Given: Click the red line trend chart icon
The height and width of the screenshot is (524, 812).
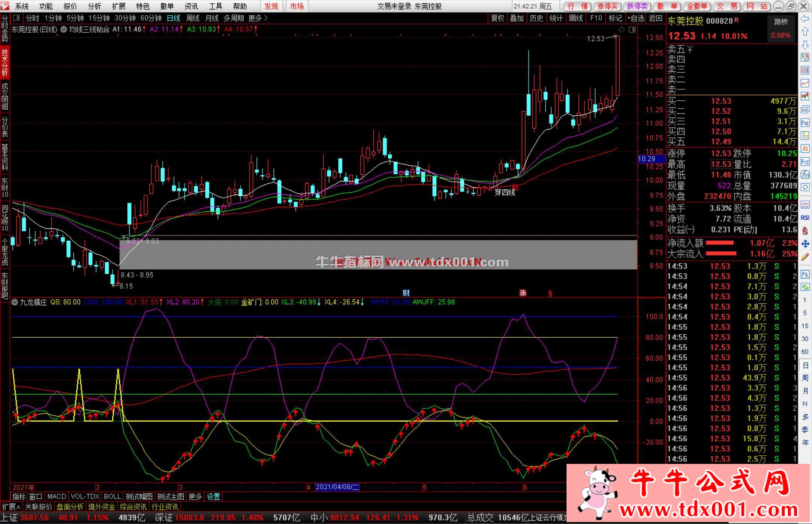Looking at the screenshot, I should (805, 83).
